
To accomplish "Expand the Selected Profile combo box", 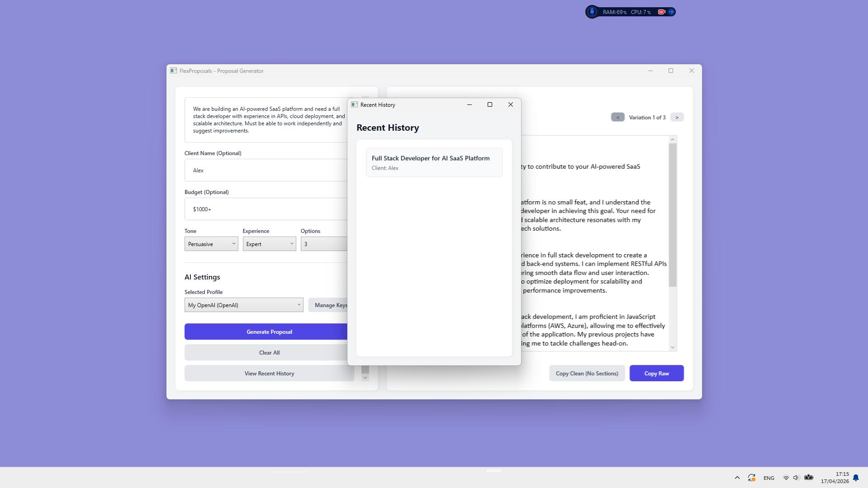I will (244, 305).
